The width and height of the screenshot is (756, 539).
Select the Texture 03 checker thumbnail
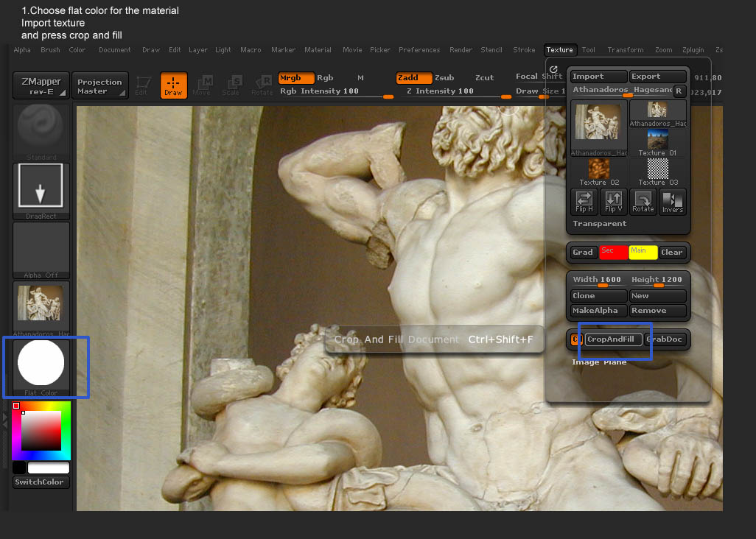point(658,172)
